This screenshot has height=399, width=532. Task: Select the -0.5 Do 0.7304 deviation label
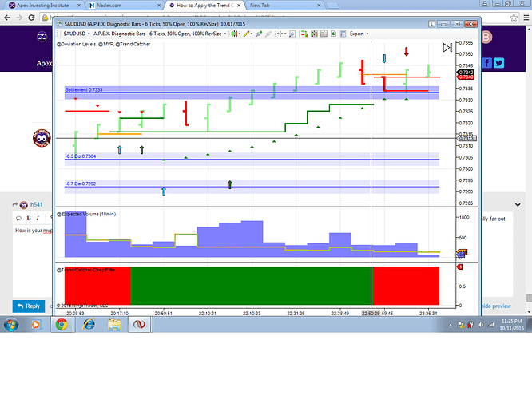(x=81, y=156)
